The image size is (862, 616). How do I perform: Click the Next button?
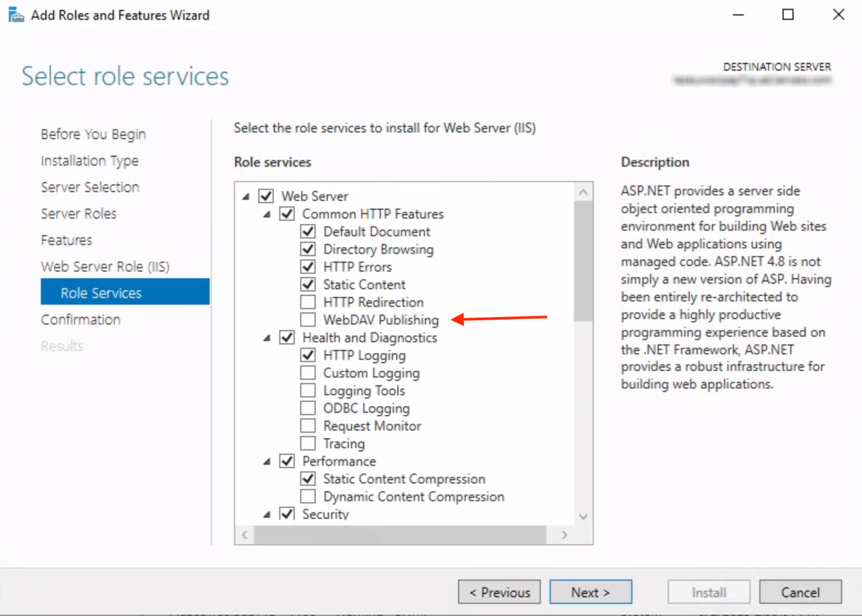point(590,592)
